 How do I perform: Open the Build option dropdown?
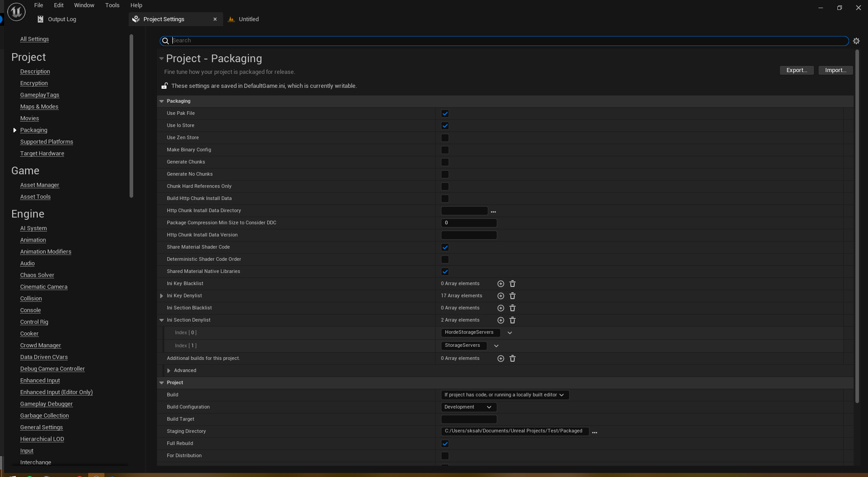pyautogui.click(x=505, y=395)
